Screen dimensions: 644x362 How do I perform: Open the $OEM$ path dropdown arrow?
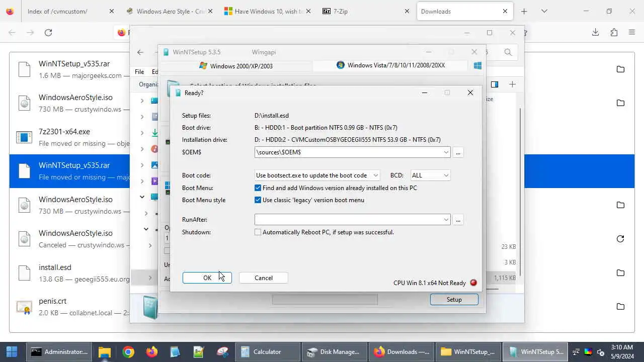446,152
